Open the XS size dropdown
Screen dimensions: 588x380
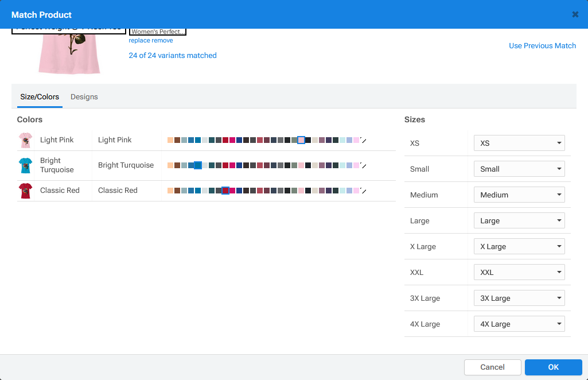click(519, 143)
